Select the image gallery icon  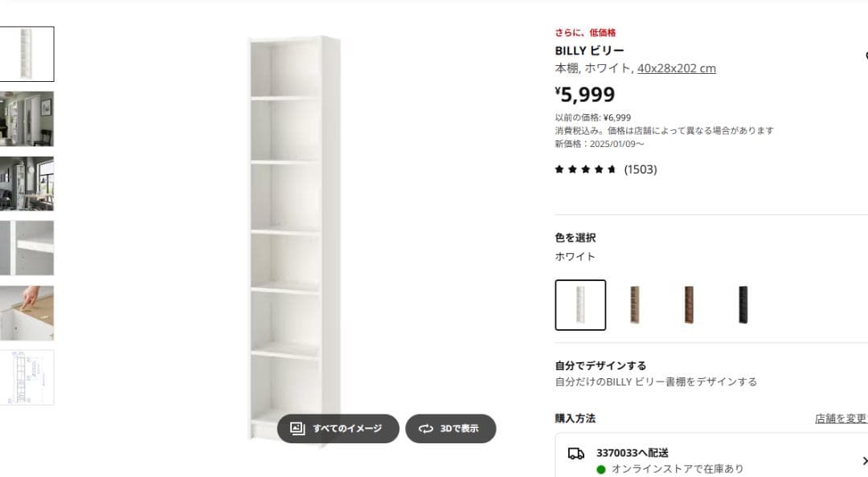tap(297, 429)
